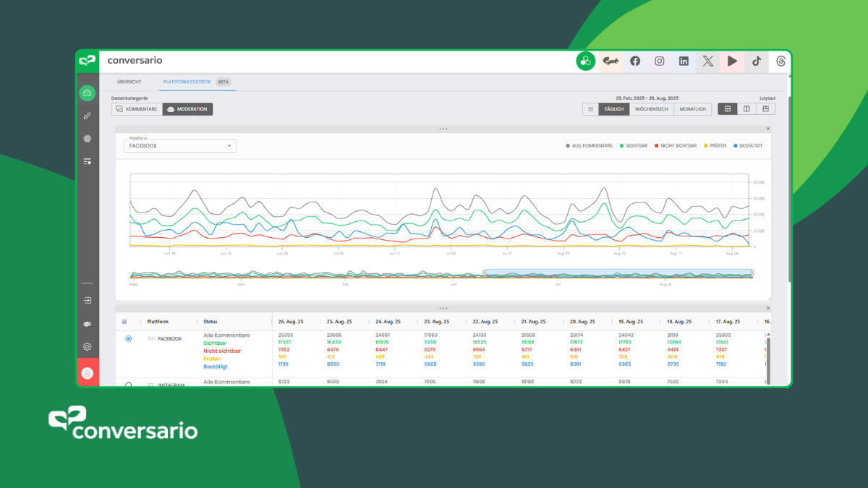The image size is (868, 488).
Task: Toggle NICHT SICHTBAR legend series
Action: pos(676,145)
